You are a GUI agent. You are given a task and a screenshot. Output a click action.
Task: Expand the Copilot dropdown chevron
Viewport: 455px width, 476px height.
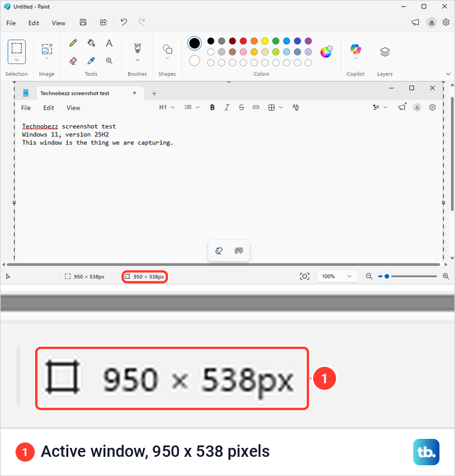coord(356,58)
